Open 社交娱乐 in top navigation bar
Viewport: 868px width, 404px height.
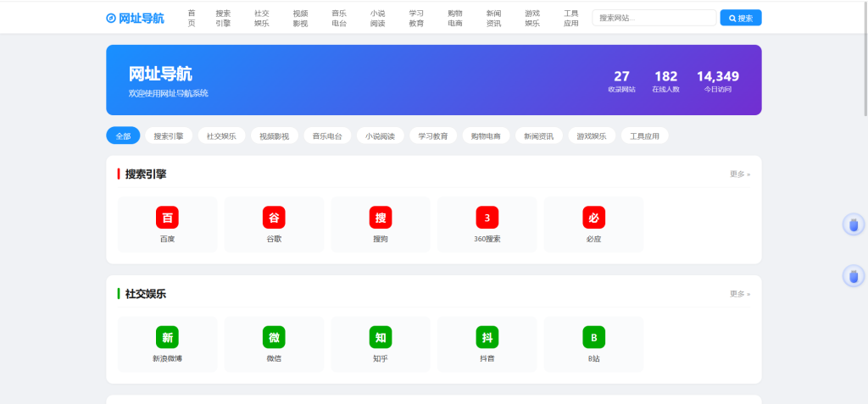(262, 19)
